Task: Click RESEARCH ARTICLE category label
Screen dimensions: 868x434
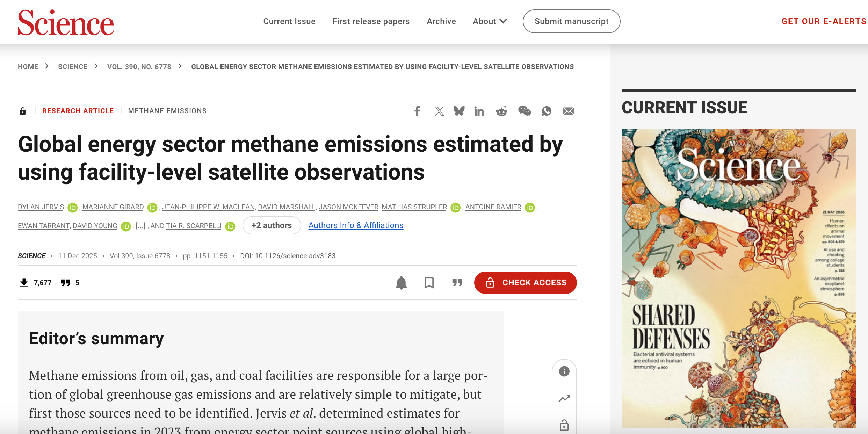Action: click(x=78, y=111)
